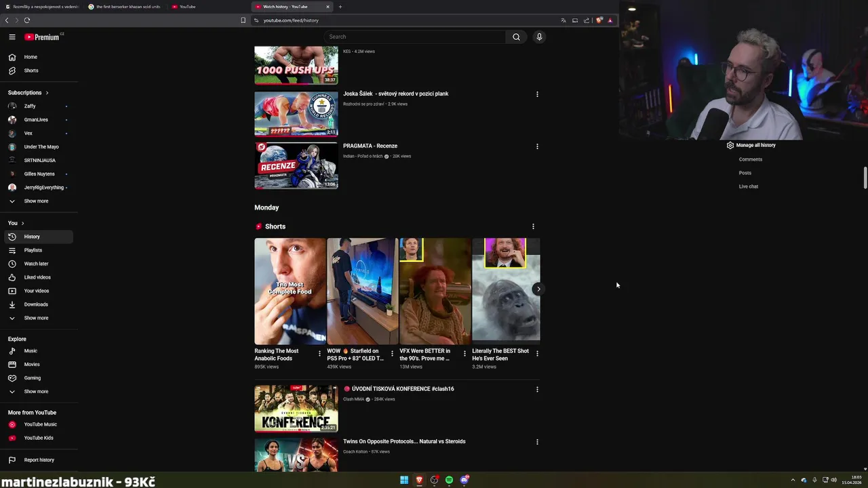Open Zaffy subscription channel
This screenshot has width=868, height=488.
(39, 106)
